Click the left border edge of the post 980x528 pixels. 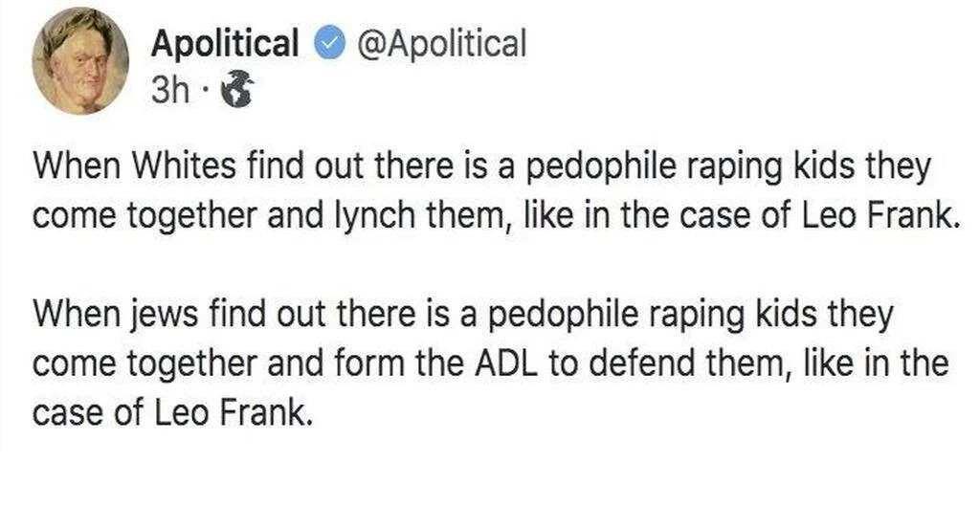click(x=2, y=287)
